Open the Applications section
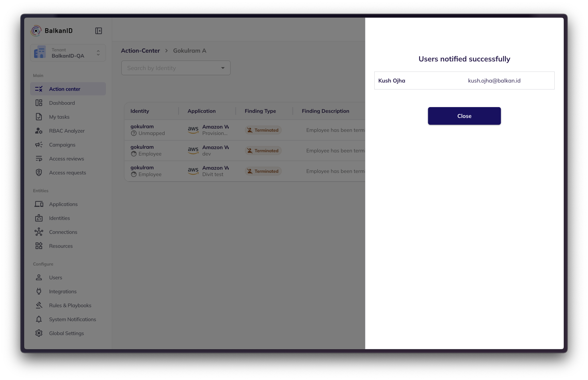This screenshot has width=588, height=380. click(63, 204)
